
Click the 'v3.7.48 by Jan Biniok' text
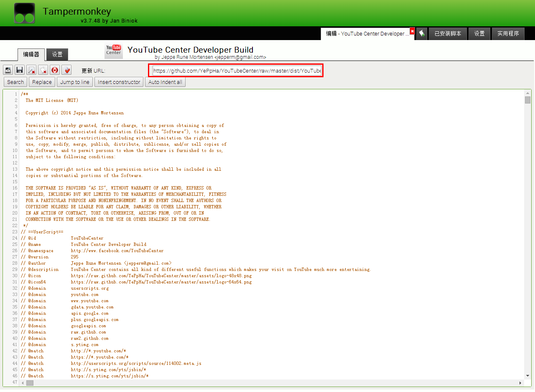point(109,20)
